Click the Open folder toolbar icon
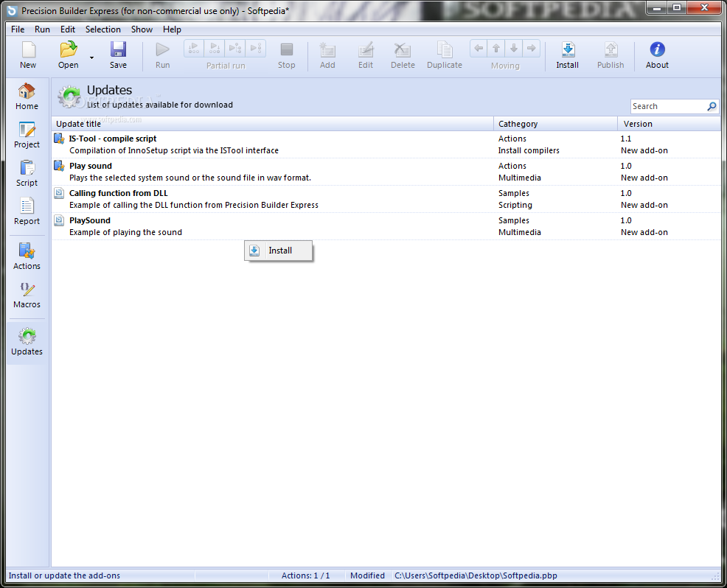 [68, 49]
